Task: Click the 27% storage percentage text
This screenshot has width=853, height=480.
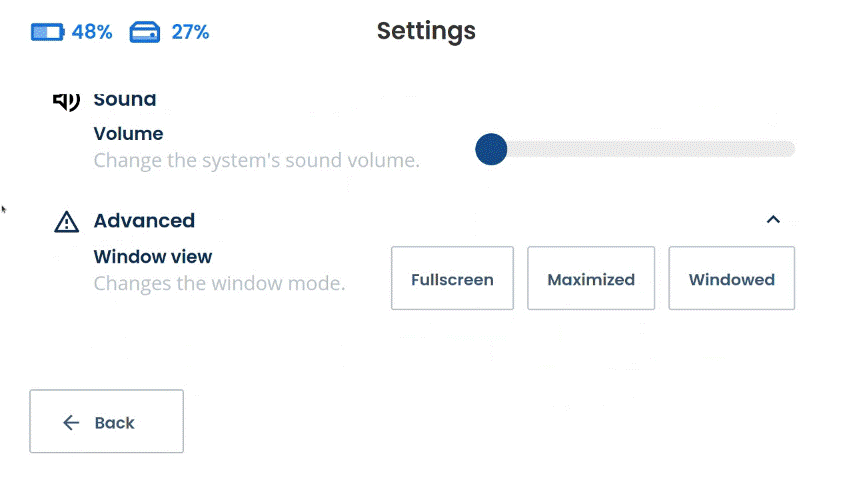Action: point(190,32)
